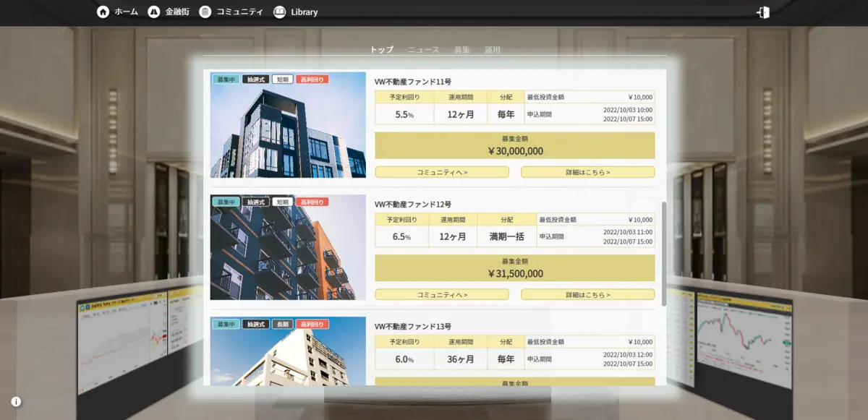Click コミュニティへ on VW不動産ファンド12号
This screenshot has height=420, width=868.
coord(441,294)
